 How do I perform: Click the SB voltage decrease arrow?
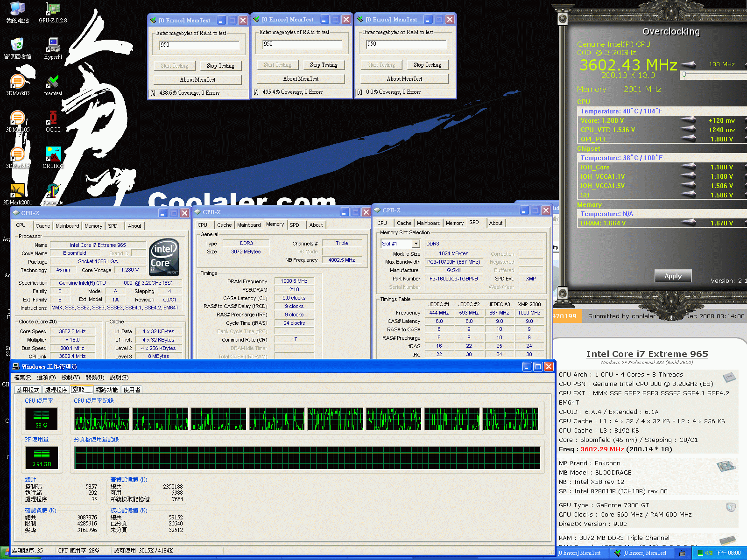coord(689,195)
